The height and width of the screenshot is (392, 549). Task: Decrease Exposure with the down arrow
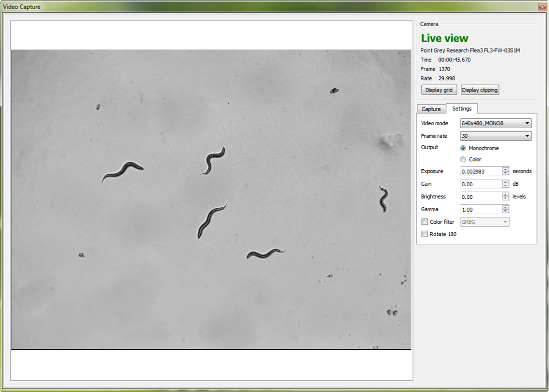coord(505,174)
